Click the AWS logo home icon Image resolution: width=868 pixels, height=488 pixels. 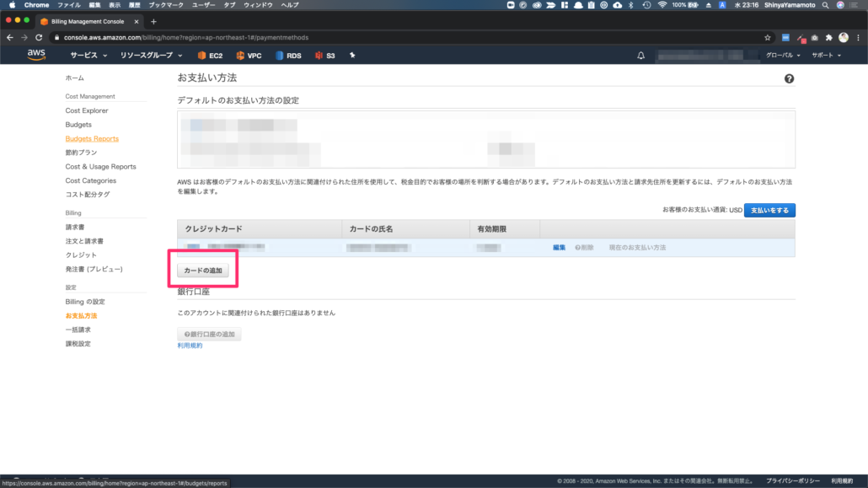tap(35, 55)
